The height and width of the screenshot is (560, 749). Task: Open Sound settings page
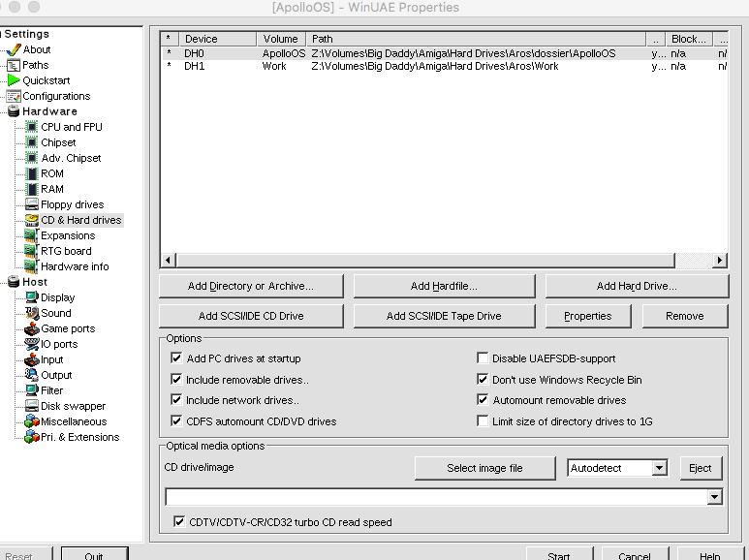(56, 313)
